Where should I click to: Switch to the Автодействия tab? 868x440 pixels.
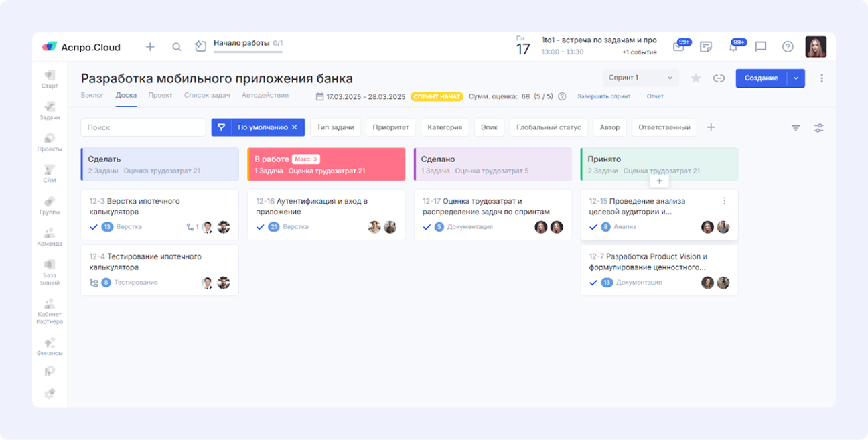point(265,96)
